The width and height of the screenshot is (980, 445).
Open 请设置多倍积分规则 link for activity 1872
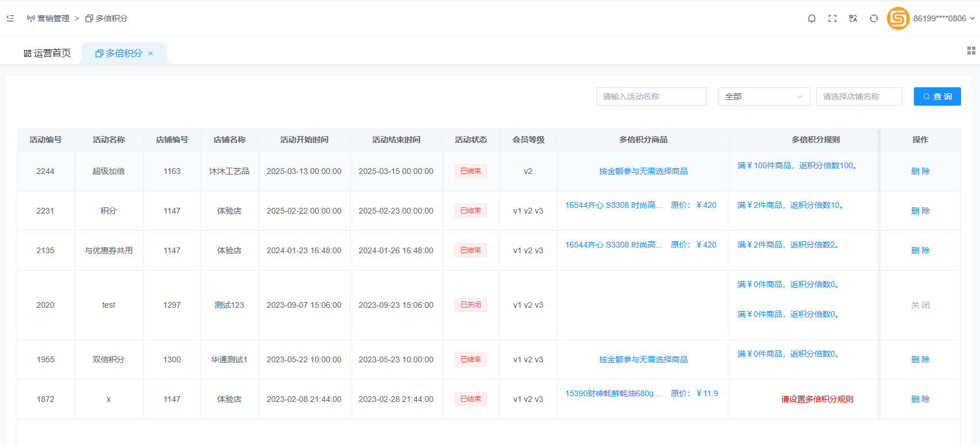[817, 399]
